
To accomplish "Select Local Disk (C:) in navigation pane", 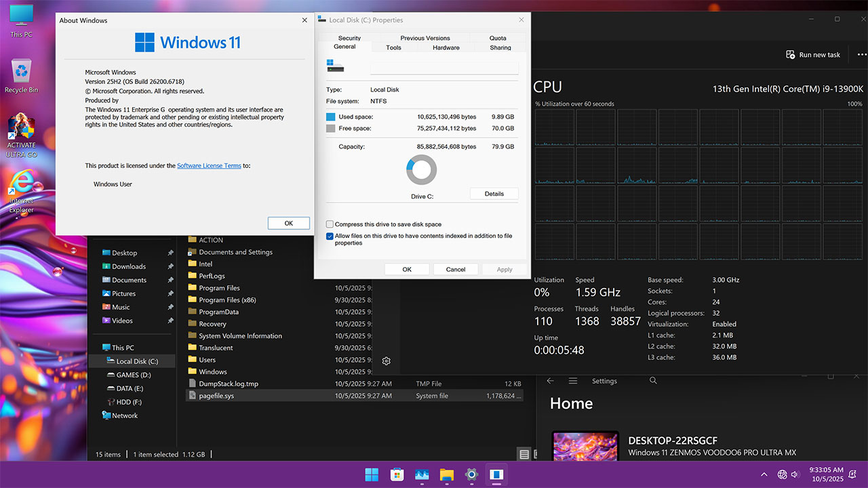I will [132, 361].
